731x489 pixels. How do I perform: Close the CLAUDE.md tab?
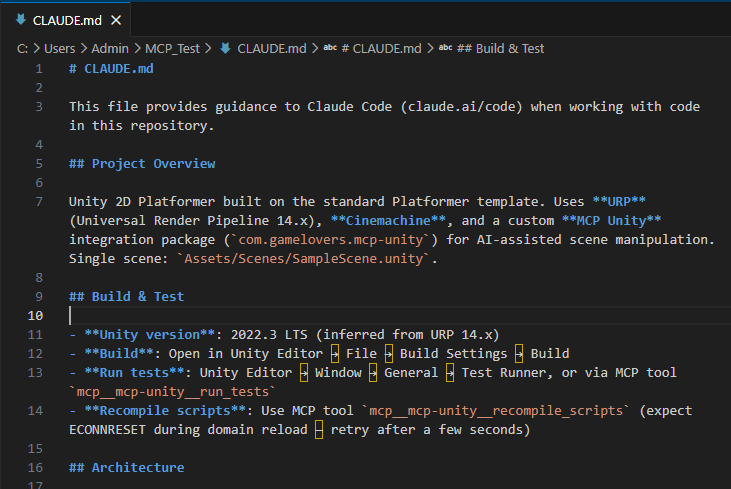[x=116, y=20]
